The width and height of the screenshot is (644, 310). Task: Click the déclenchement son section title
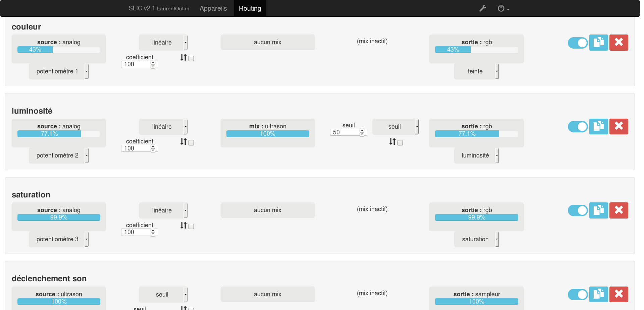click(x=49, y=278)
